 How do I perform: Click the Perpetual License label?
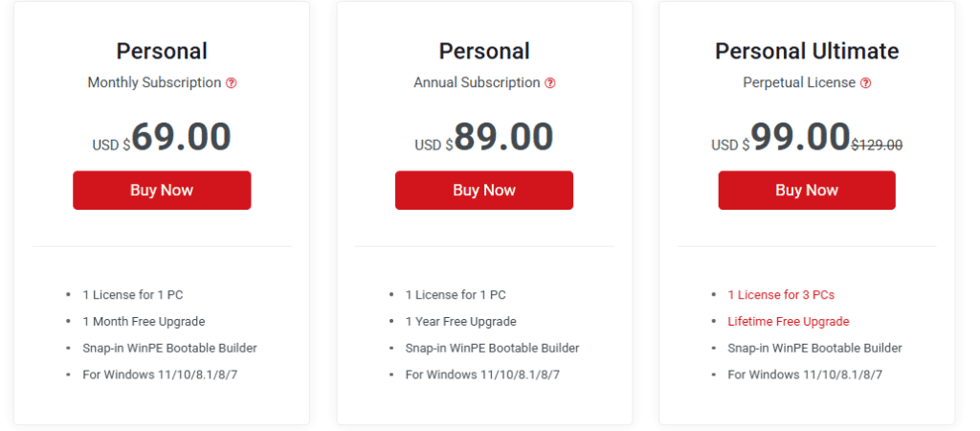coord(799,82)
